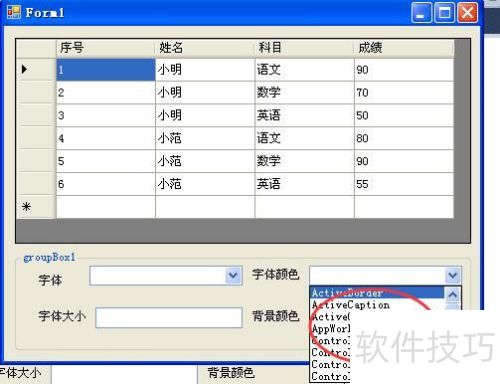Viewport: 500px width, 384px height.
Task: Select cell with 序号 value 2
Action: point(106,93)
